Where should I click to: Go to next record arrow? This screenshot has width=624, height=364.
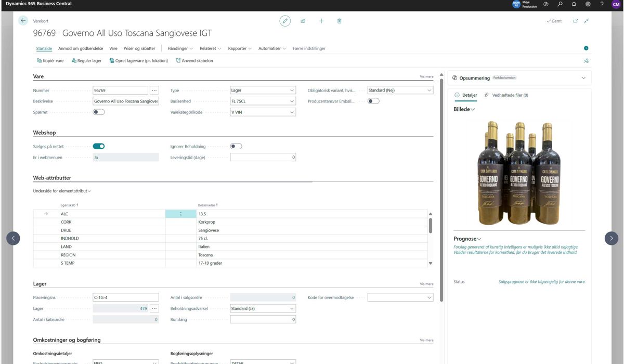tap(612, 238)
